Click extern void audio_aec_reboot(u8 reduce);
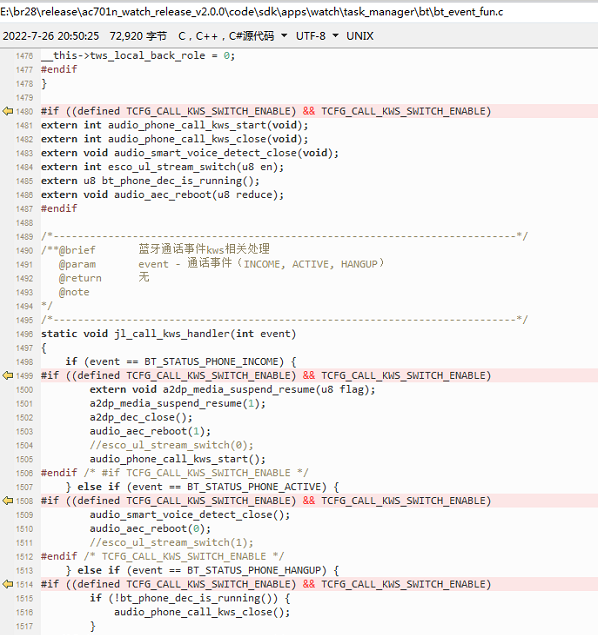This screenshot has height=635, width=598. pos(162,194)
